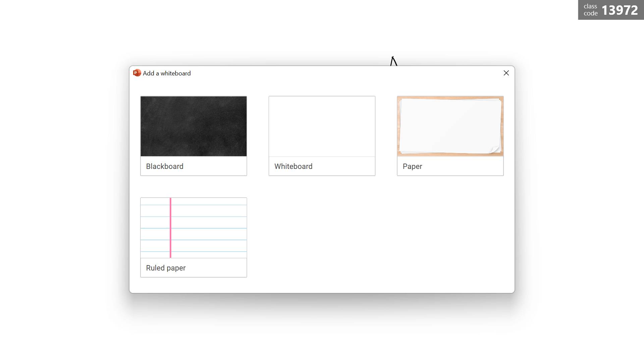Click the Whiteboard label text
Image resolution: width=644 pixels, height=362 pixels.
[x=293, y=166]
